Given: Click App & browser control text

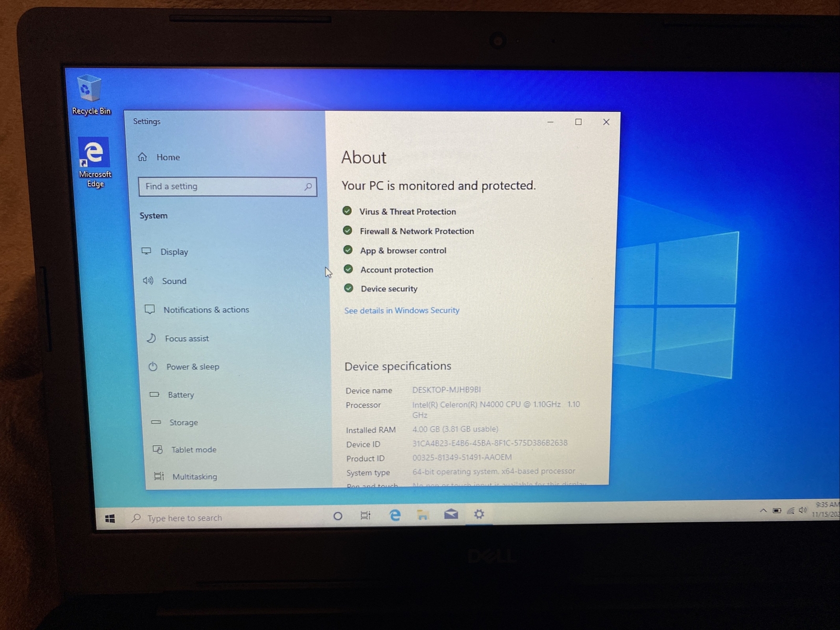Looking at the screenshot, I should [x=403, y=250].
